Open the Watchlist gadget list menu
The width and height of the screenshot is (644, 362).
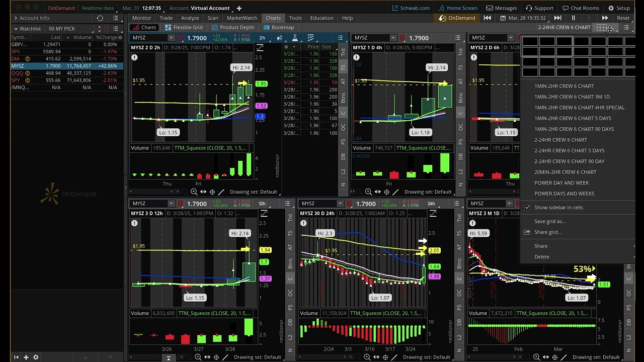click(115, 29)
